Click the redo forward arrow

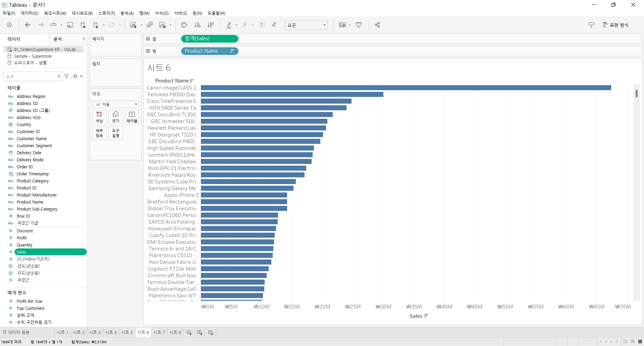41,25
